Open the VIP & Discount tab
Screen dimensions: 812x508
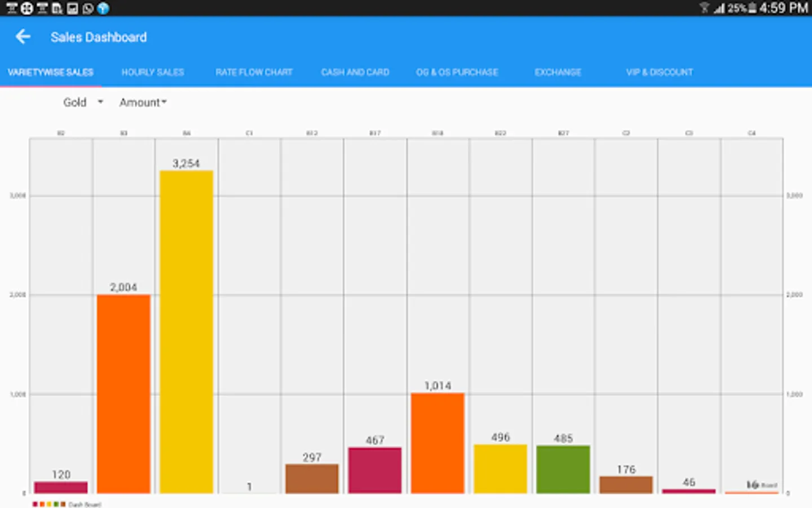coord(660,72)
